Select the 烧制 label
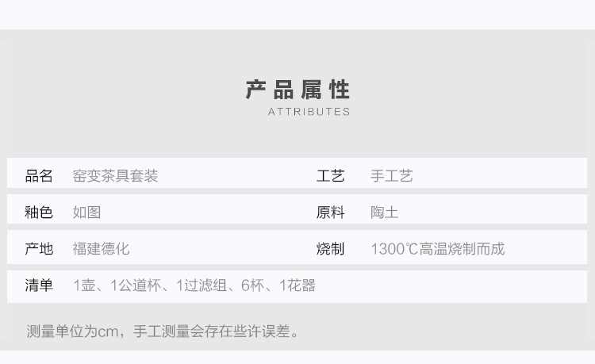 coord(330,249)
